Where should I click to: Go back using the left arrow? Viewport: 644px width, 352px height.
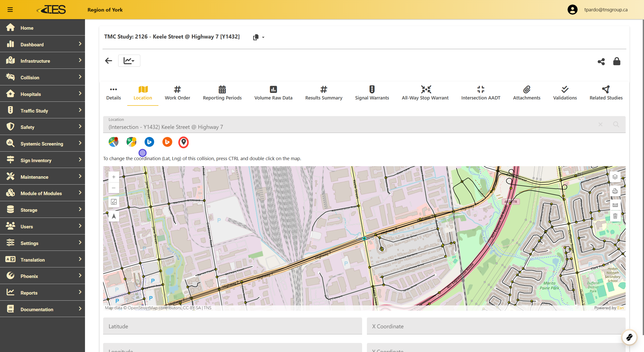click(x=109, y=61)
